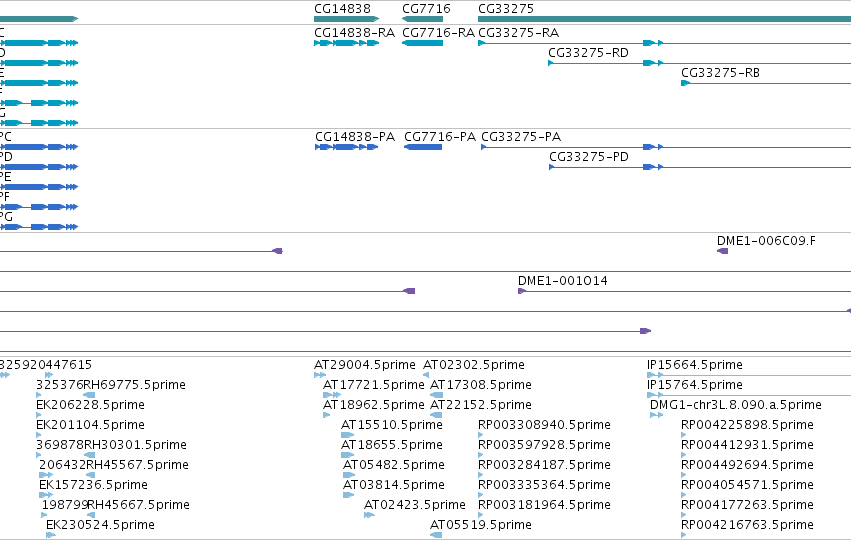
Task: Click the RP004177263.5prime label
Action: coord(747,505)
